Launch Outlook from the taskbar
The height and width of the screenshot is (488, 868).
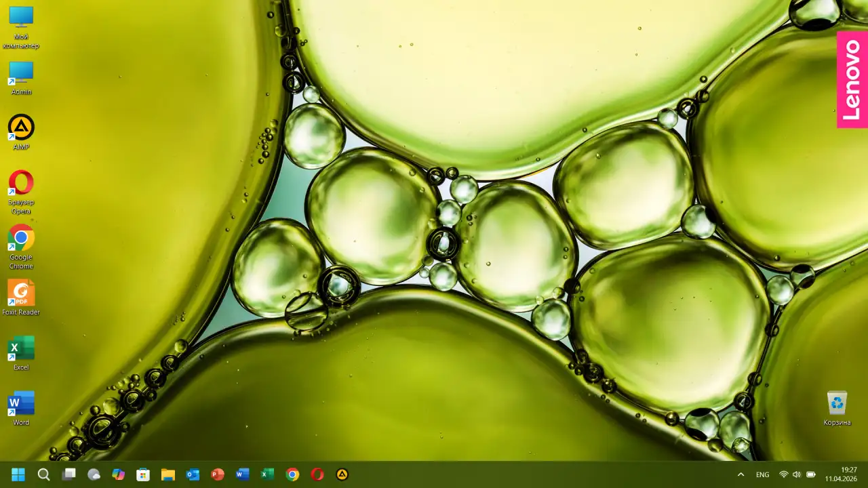coord(193,474)
